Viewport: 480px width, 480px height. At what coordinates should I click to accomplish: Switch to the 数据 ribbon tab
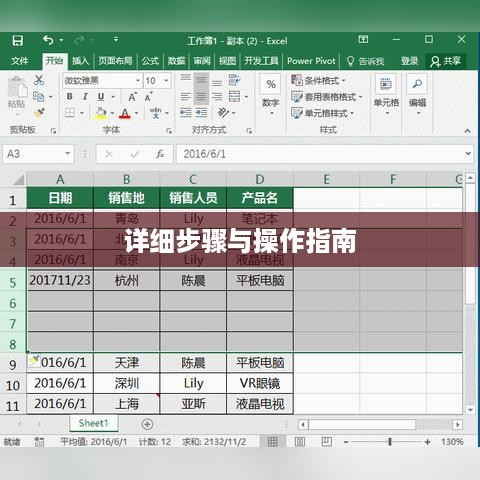point(176,61)
